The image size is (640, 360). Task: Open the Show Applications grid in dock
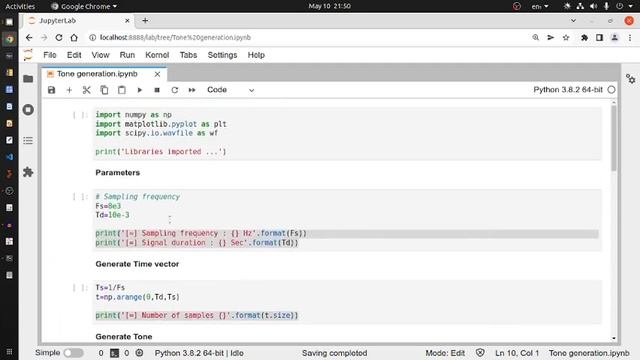click(9, 351)
